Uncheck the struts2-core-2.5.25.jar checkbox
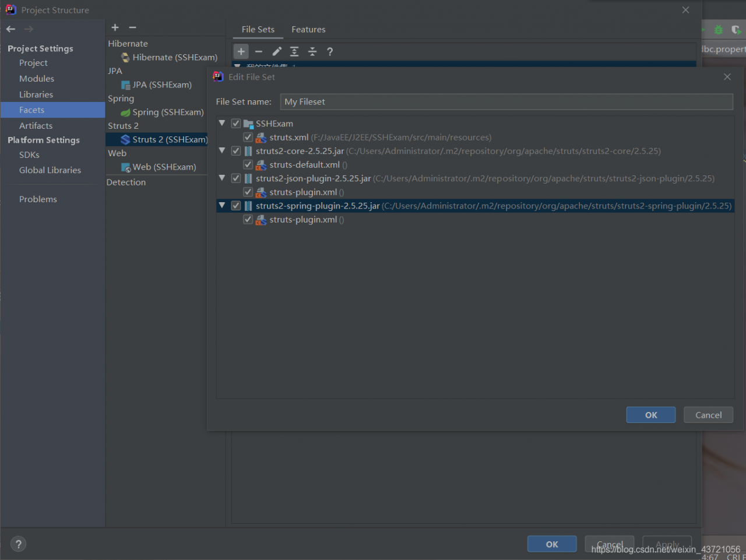The height and width of the screenshot is (560, 746). (236, 151)
